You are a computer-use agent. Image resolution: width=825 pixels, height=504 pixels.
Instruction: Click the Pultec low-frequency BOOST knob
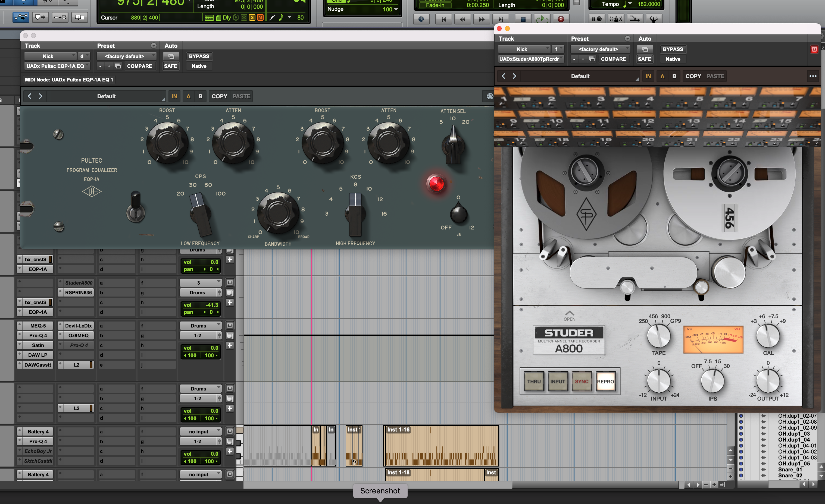click(x=167, y=143)
